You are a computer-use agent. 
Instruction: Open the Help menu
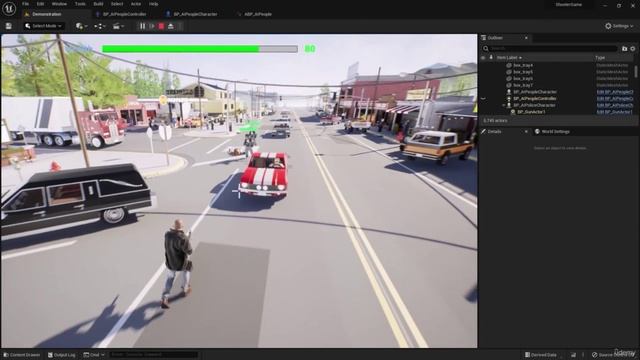click(x=153, y=4)
